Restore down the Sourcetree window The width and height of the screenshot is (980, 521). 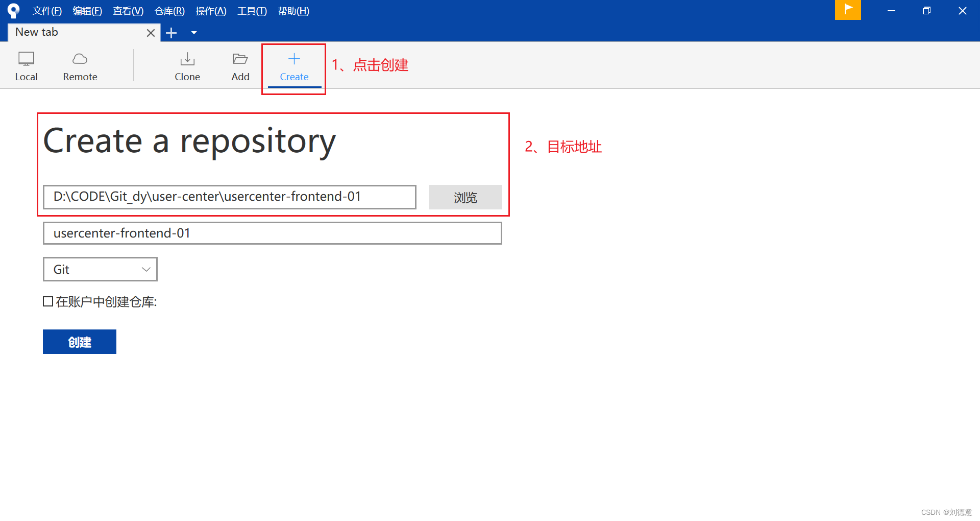coord(927,11)
